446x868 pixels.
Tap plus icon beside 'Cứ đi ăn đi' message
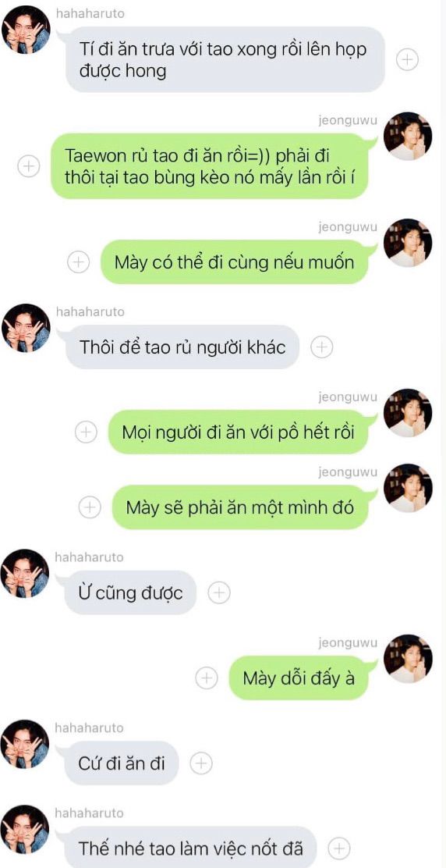coord(201,763)
